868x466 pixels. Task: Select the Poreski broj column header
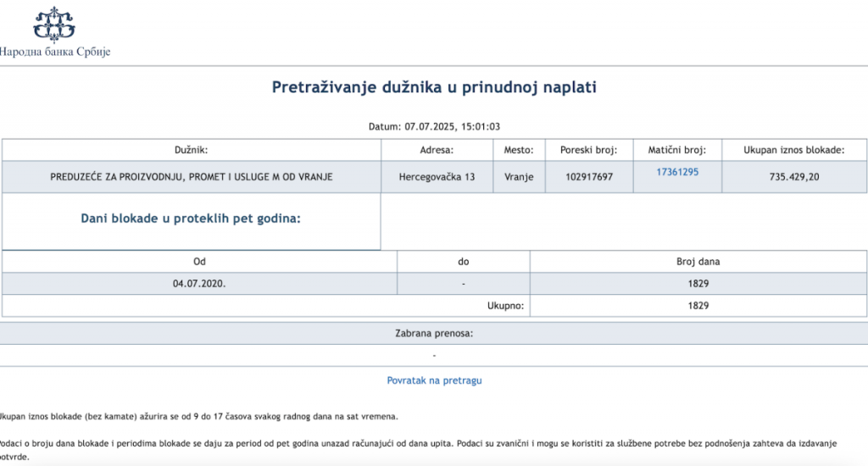click(x=588, y=150)
